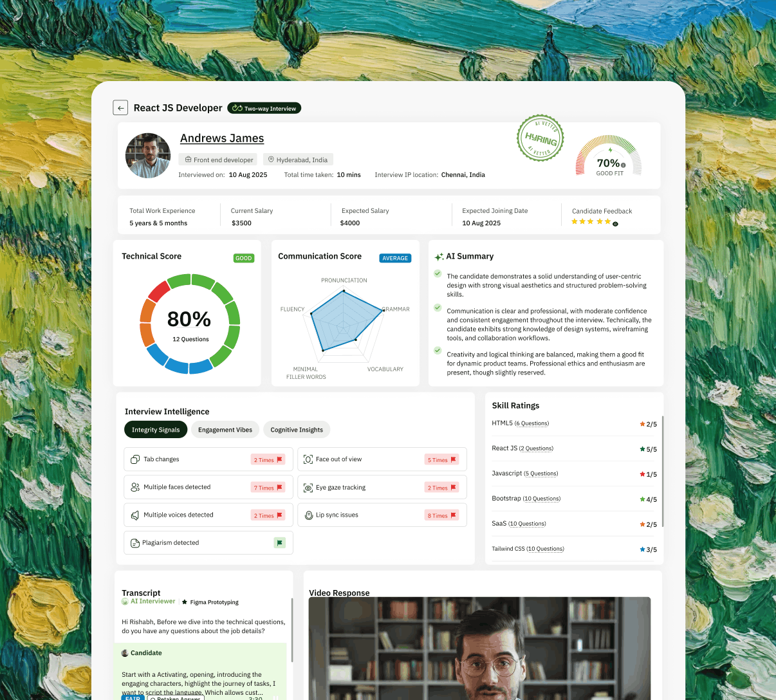776x700 pixels.
Task: Open React JS 2 Questions link
Action: point(536,448)
